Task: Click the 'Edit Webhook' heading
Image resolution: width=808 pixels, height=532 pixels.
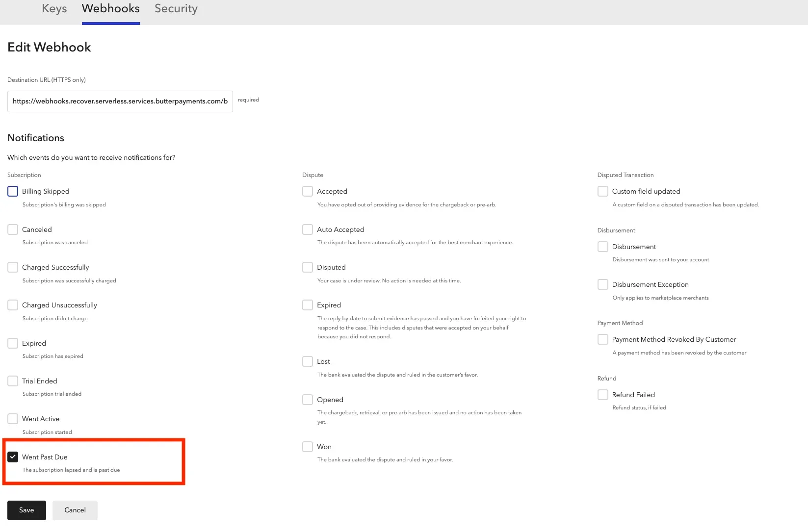Action: 49,47
